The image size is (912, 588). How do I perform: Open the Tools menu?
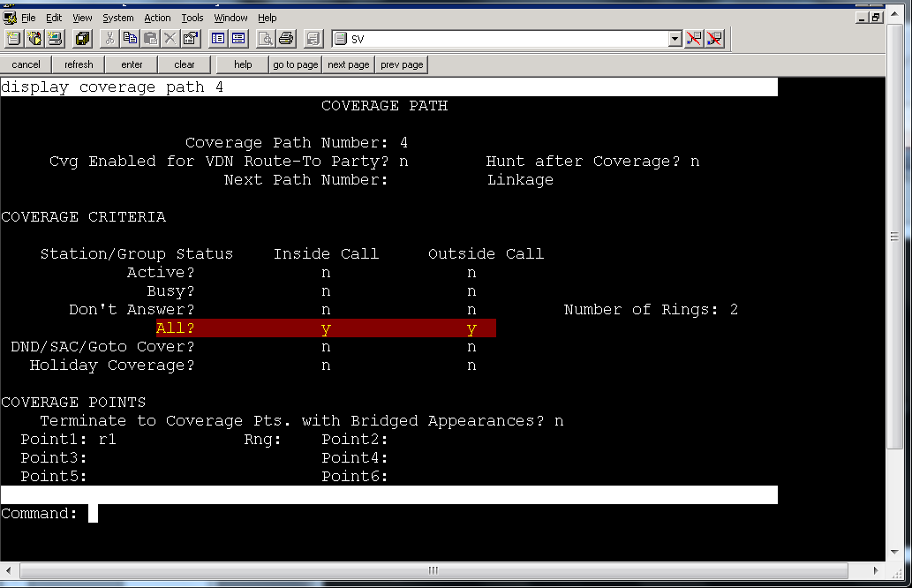click(192, 18)
